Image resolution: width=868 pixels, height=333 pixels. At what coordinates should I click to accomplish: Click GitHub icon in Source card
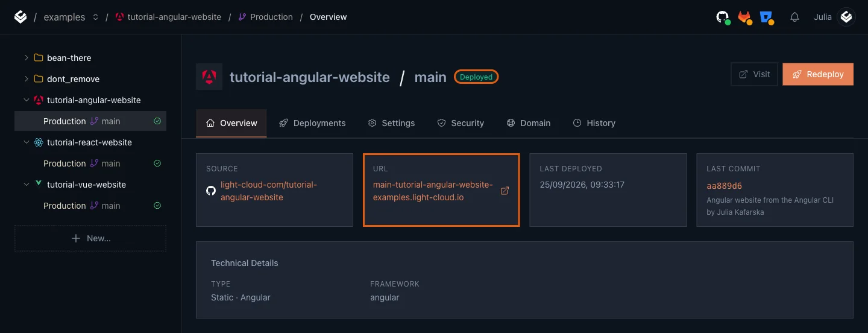pos(211,191)
